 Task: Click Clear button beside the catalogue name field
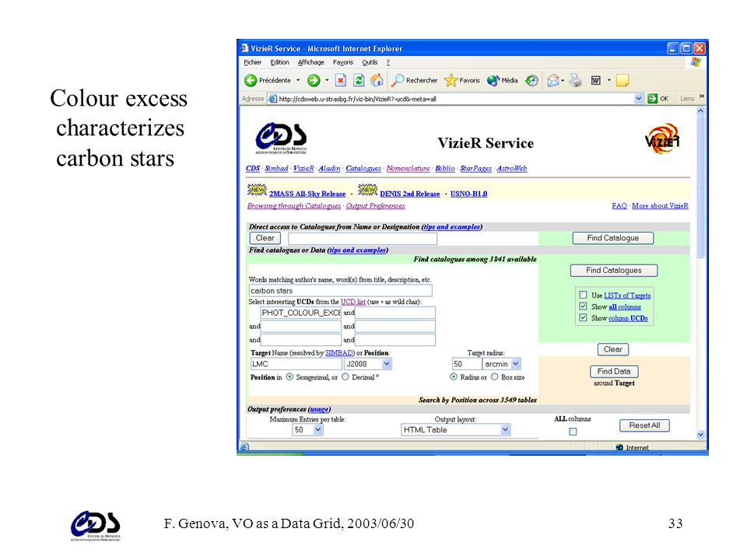[265, 238]
